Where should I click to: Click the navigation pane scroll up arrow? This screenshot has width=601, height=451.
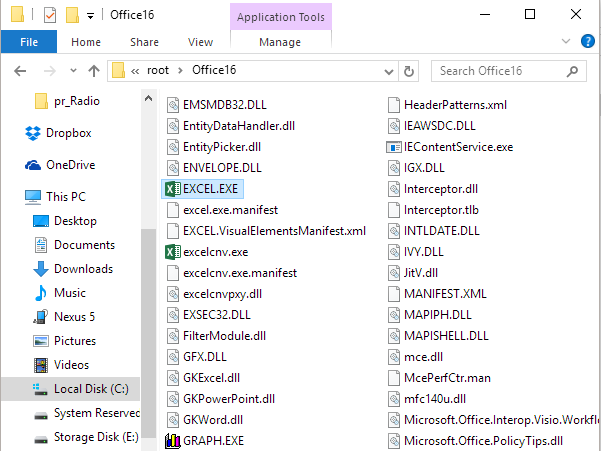(x=148, y=98)
